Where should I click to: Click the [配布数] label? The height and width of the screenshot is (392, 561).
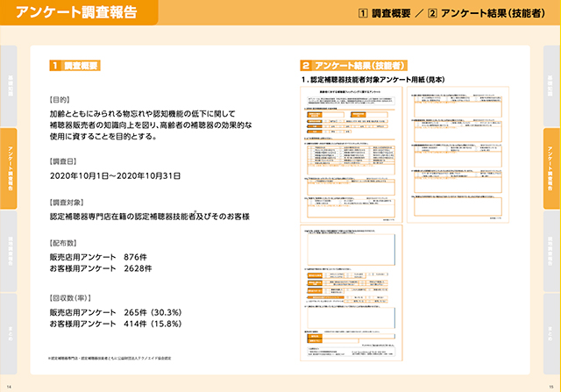point(63,243)
